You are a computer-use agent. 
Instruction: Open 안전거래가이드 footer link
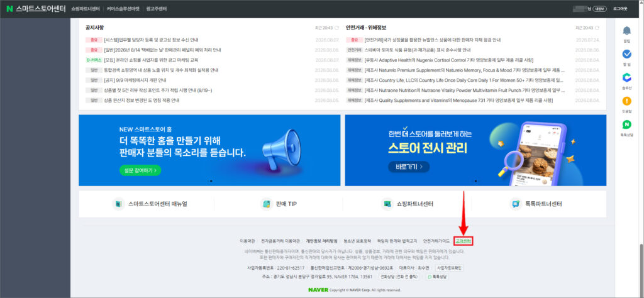tap(436, 241)
